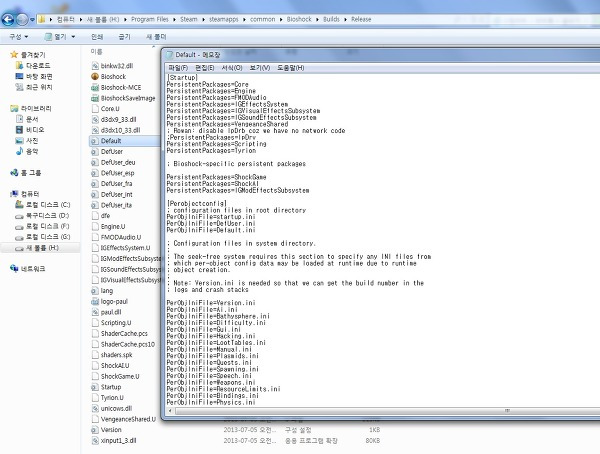The width and height of the screenshot is (600, 454).
Task: Open Notepad 보기(V) menu
Action: tap(260, 68)
